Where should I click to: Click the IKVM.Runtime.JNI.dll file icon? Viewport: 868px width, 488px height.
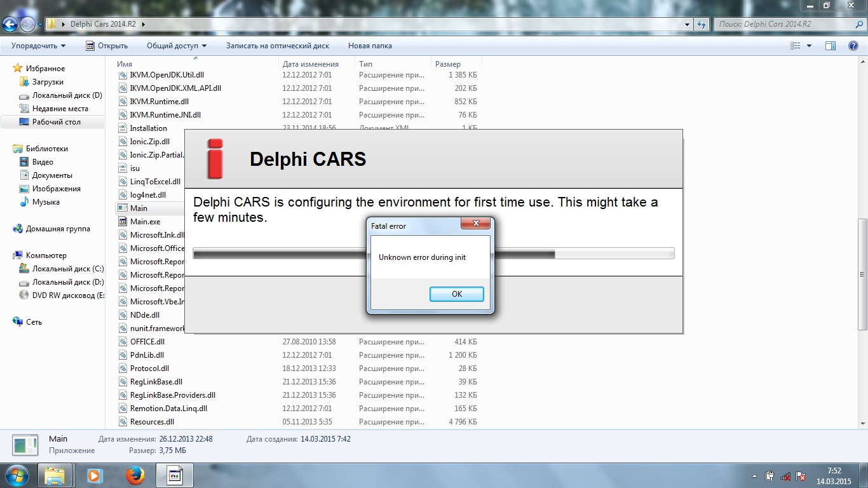[123, 115]
